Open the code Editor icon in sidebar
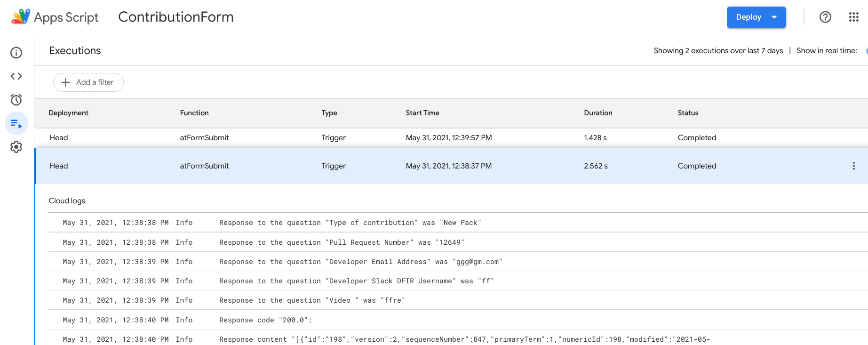 [16, 76]
